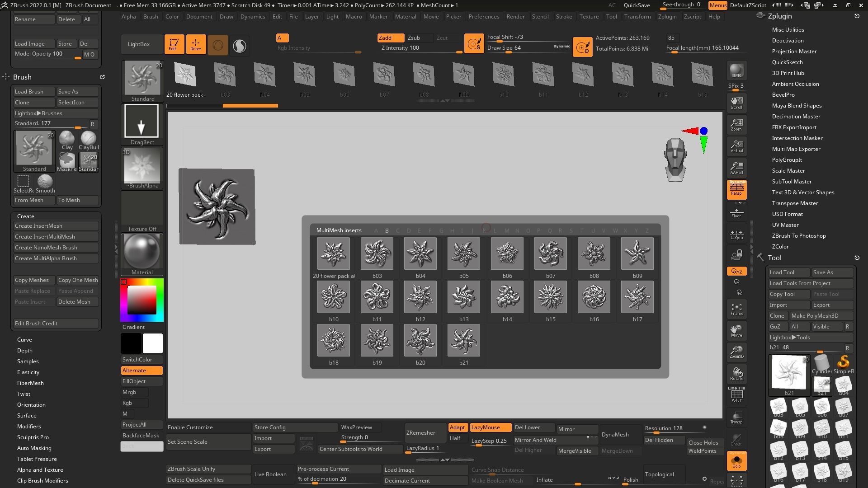Select the b16 flower insert mesh
This screenshot has width=868, height=488.
[x=594, y=297]
